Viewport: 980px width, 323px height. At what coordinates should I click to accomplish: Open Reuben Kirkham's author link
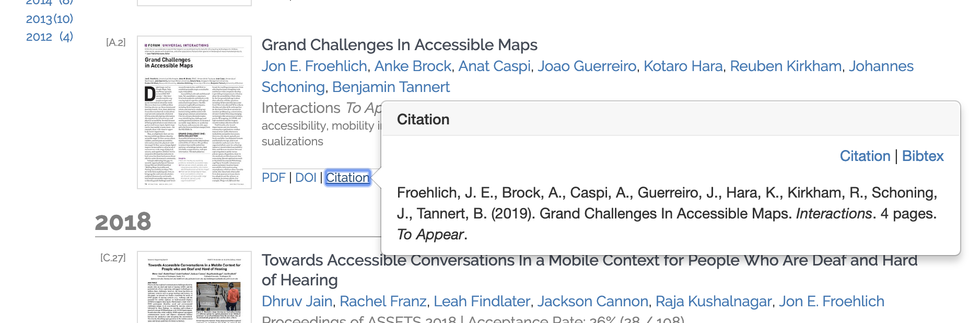click(x=786, y=66)
